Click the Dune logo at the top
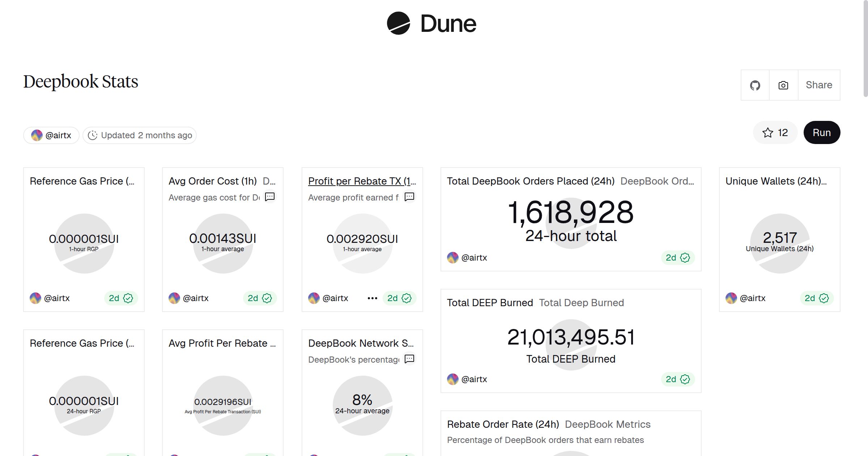868x456 pixels. (x=431, y=23)
